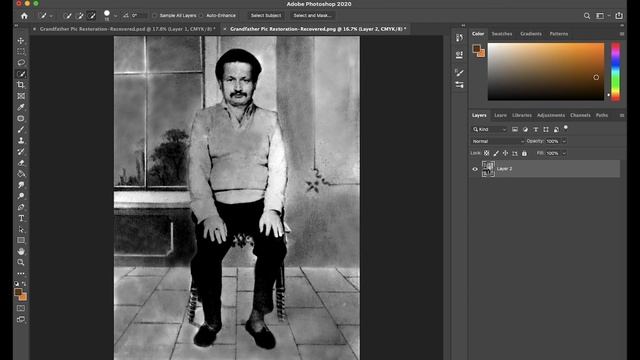The width and height of the screenshot is (640, 360).
Task: Open the brush size picker dropdown
Action: [116, 16]
